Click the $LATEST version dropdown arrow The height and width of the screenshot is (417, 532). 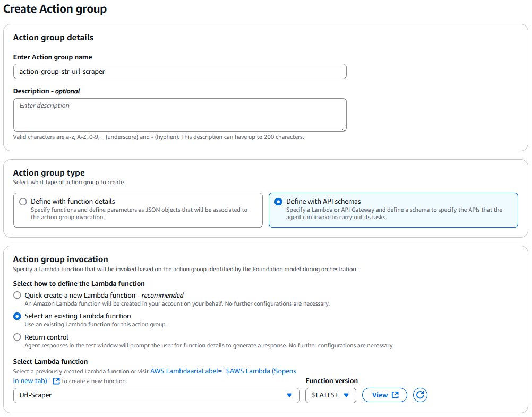click(346, 395)
